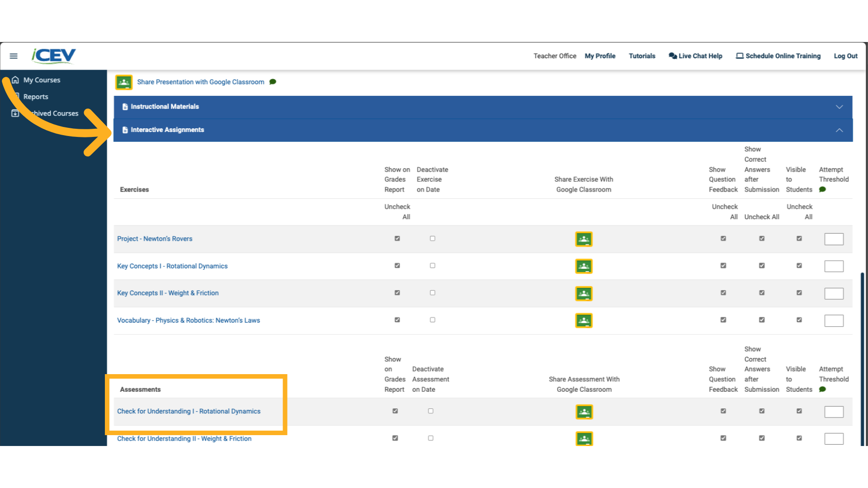Click the green comment icon near Share Presentation
Screen dimensions: 868x488
point(273,82)
